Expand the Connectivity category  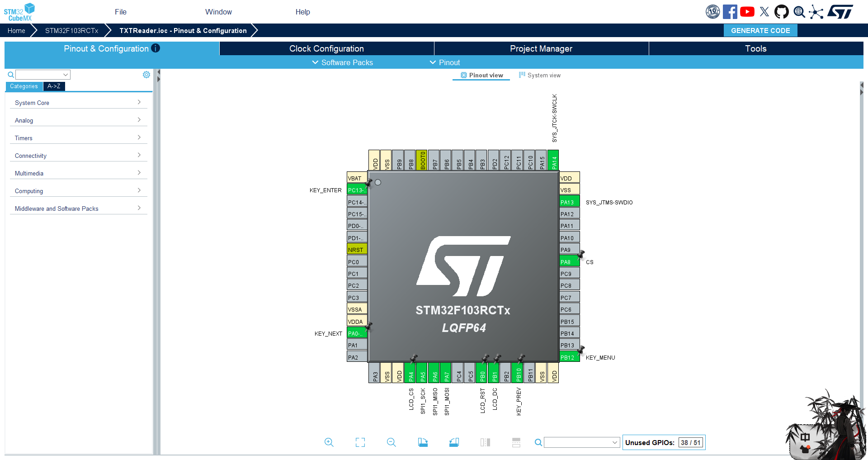coord(78,156)
